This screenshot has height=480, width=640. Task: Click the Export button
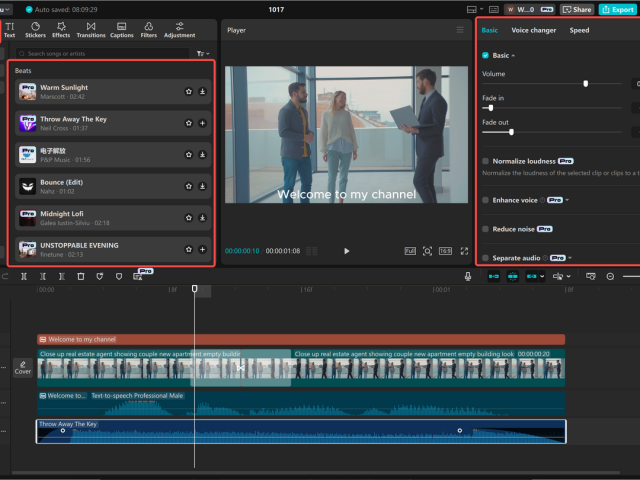click(x=617, y=9)
